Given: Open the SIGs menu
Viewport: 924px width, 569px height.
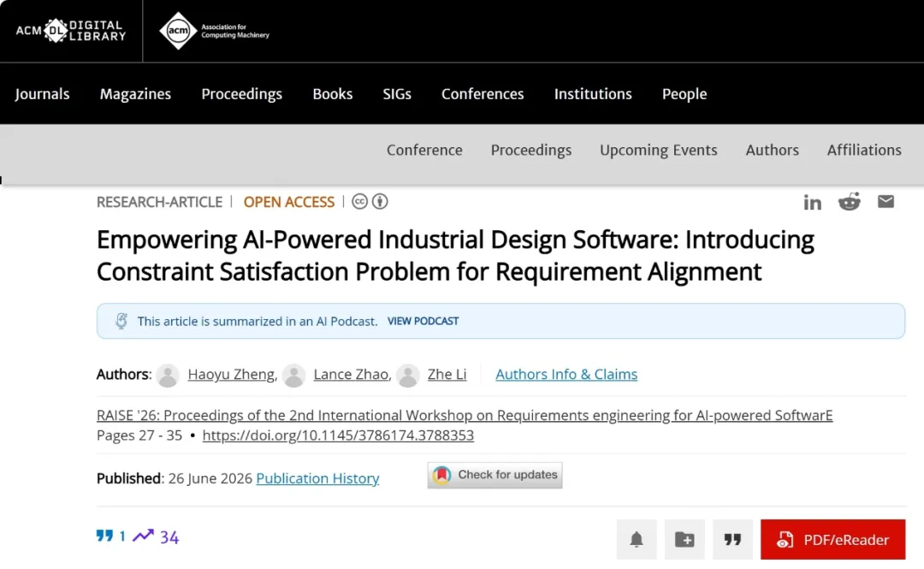Looking at the screenshot, I should click(x=397, y=94).
